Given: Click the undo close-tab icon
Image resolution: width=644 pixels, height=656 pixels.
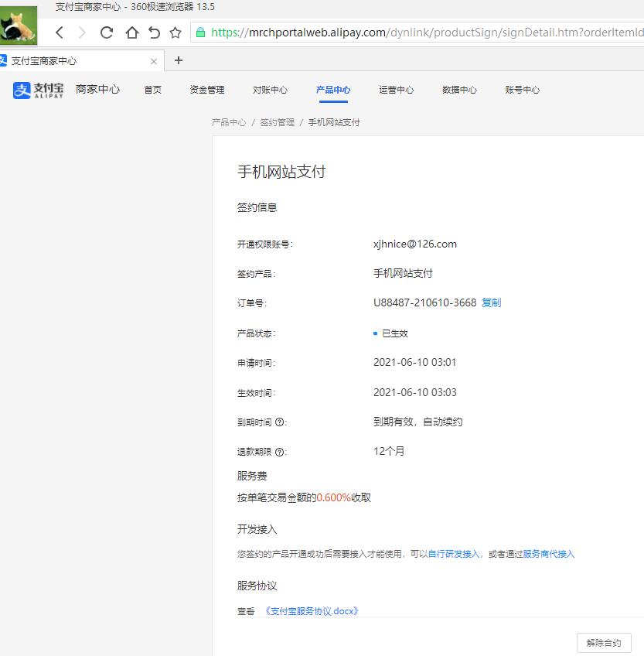Looking at the screenshot, I should click(154, 32).
